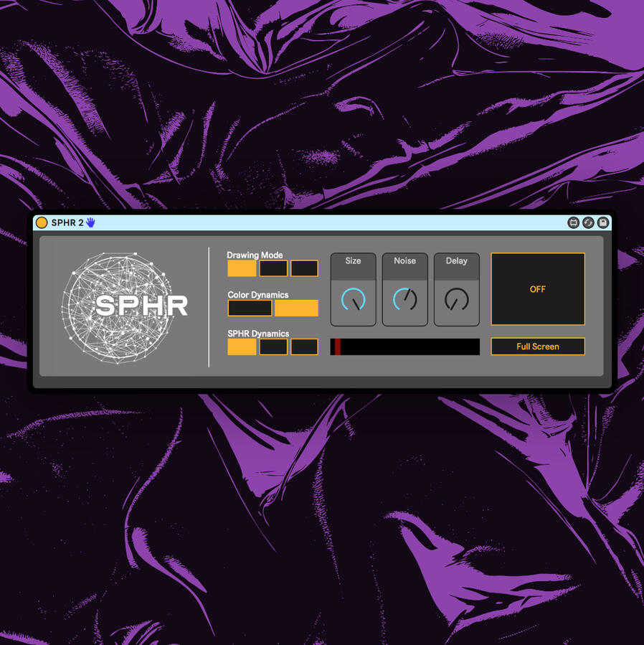Viewport: 644px width, 645px height.
Task: Select the second Color Dynamics option
Action: (296, 308)
